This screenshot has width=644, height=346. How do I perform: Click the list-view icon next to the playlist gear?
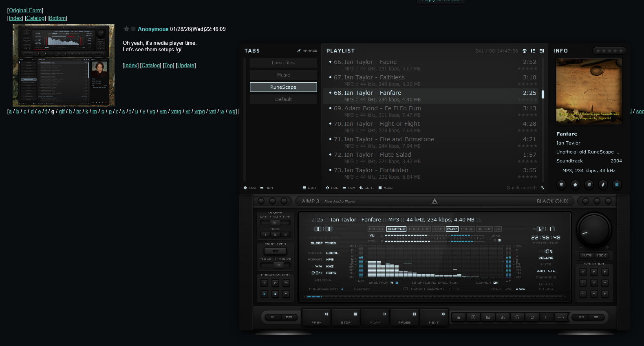pos(533,51)
